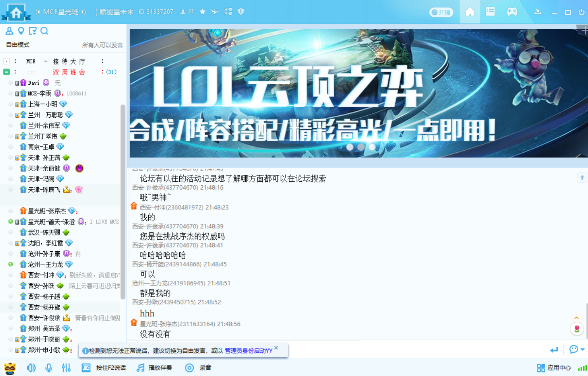
Task: Click the search icon in left panel
Action: point(45,31)
